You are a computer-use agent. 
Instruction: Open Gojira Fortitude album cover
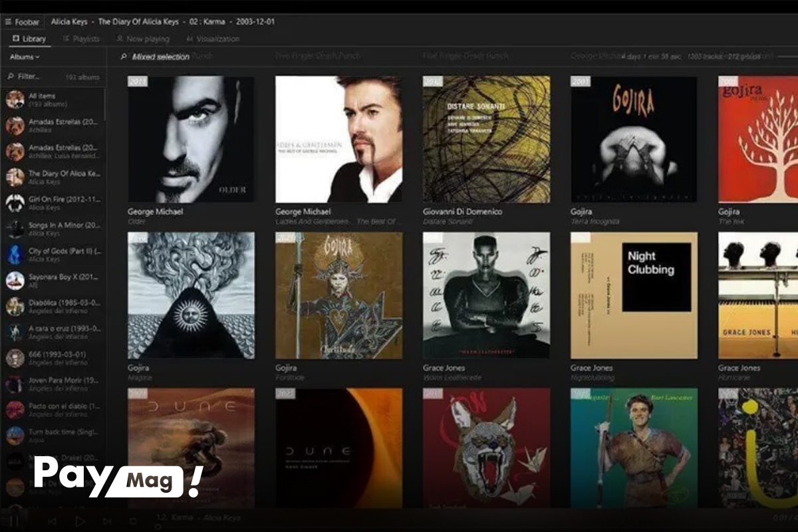pyautogui.click(x=338, y=295)
